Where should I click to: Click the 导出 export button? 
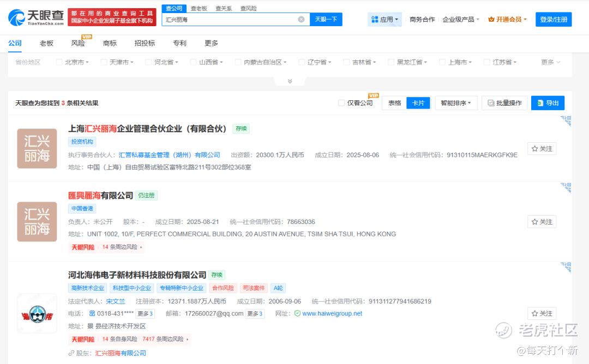coord(548,103)
